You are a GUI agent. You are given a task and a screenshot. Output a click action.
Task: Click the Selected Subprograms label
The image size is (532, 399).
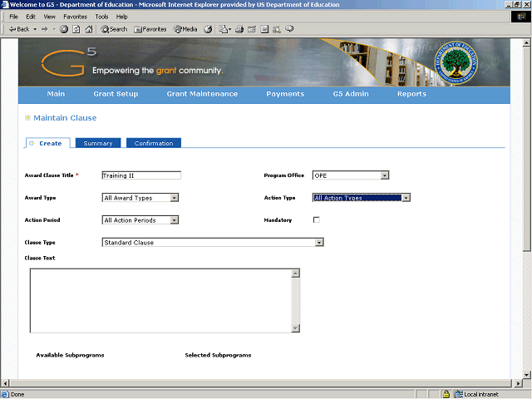tap(218, 355)
